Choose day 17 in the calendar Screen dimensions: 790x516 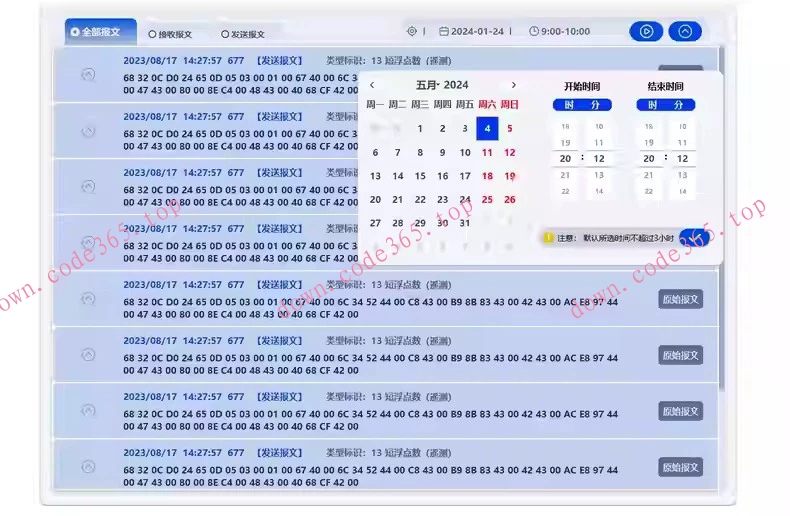click(465, 176)
